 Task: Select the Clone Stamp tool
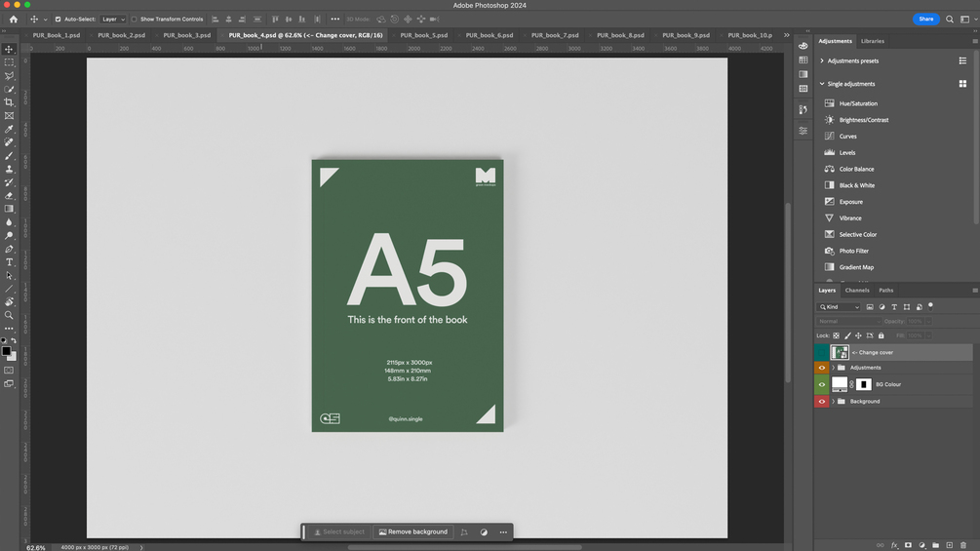coord(9,169)
